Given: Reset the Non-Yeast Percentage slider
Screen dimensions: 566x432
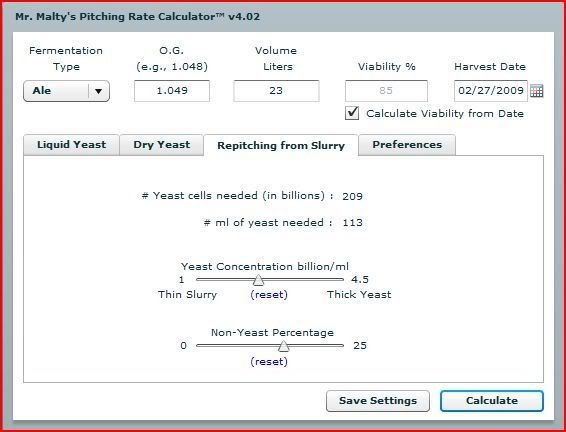Looking at the screenshot, I should (x=269, y=362).
